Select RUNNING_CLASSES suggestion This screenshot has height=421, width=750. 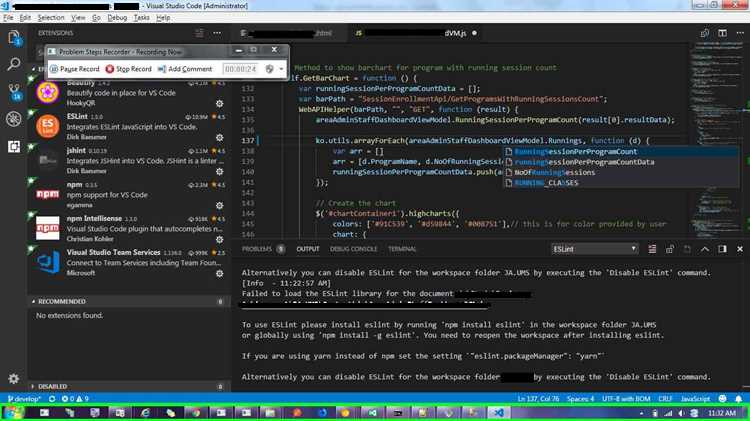[620, 183]
